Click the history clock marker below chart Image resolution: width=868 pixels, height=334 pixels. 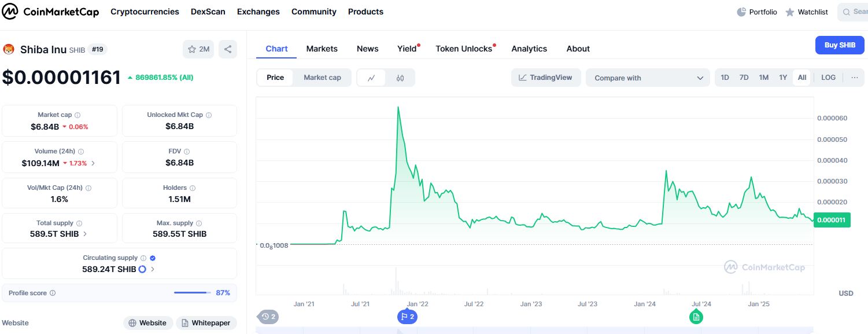click(x=268, y=317)
